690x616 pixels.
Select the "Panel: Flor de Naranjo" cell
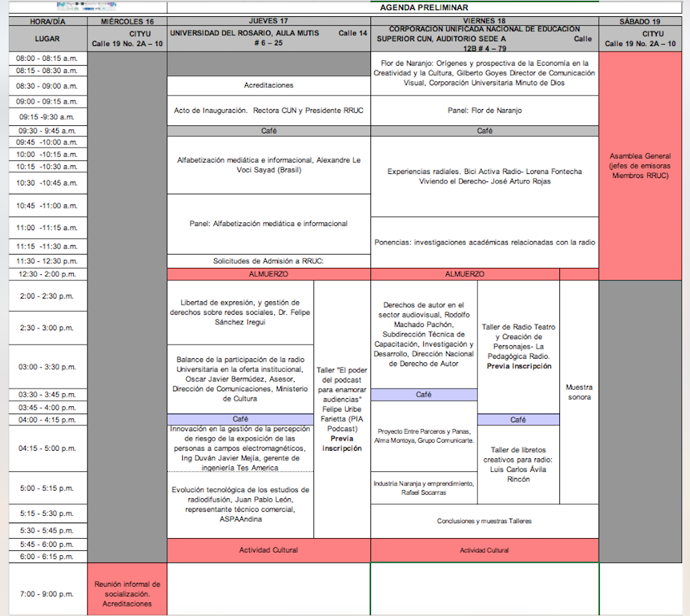[x=485, y=110]
